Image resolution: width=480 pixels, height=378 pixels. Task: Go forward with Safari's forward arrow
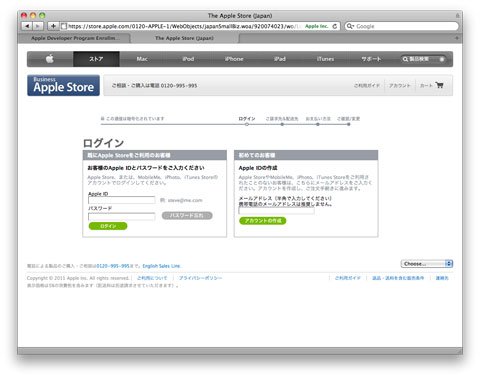[x=38, y=26]
